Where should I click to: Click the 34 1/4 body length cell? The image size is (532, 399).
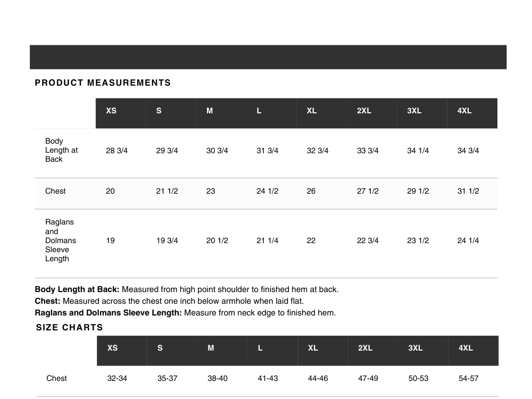418,151
